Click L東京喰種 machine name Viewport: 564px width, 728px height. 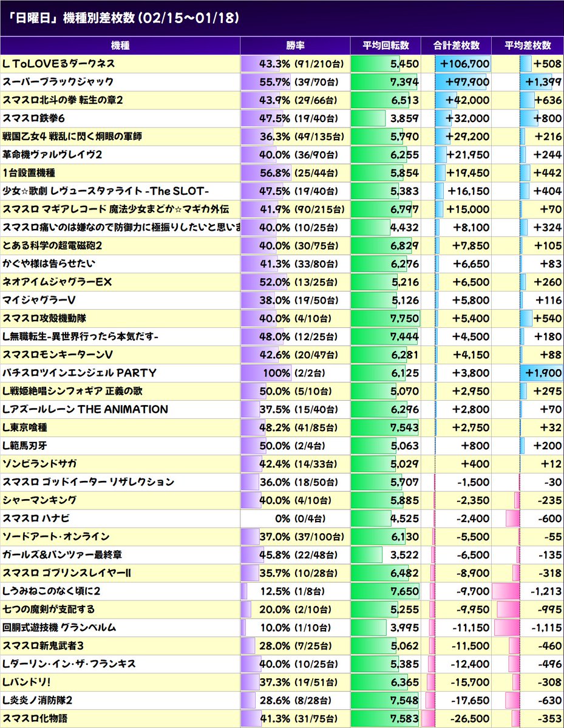tap(25, 427)
